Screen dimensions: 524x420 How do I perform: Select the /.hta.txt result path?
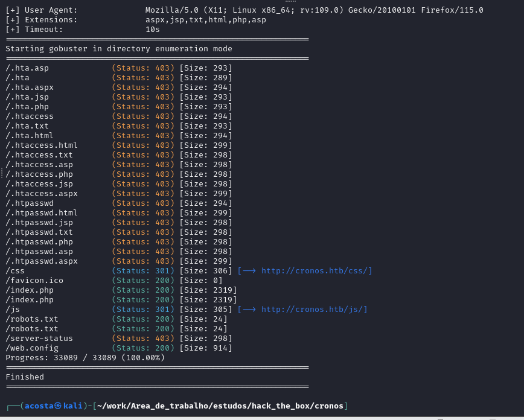[x=27, y=126]
